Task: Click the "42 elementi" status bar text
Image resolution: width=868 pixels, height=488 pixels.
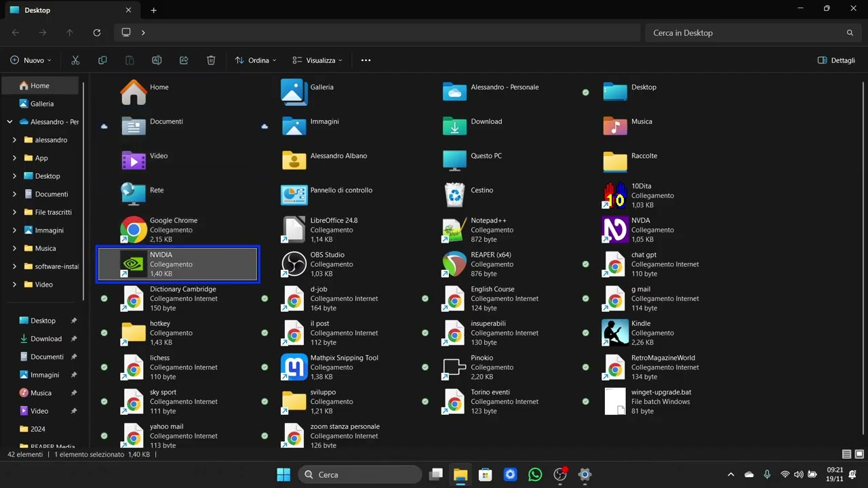Action: (25, 454)
